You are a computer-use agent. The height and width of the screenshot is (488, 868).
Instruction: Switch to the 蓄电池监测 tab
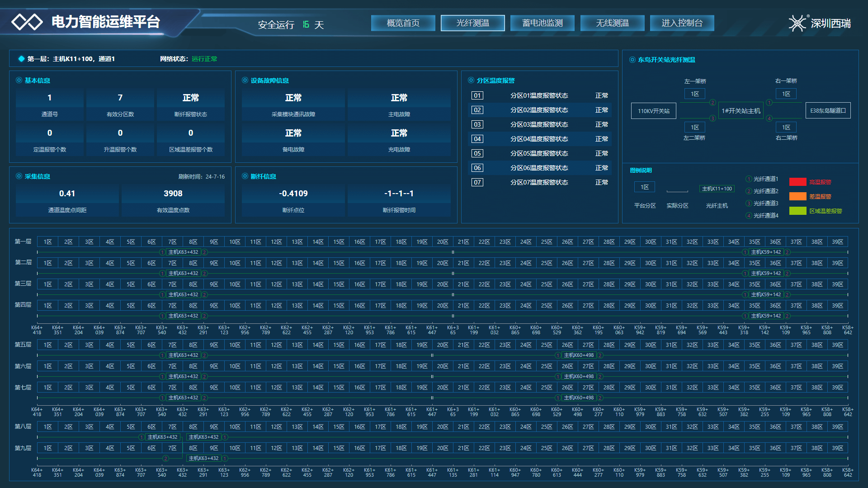point(542,23)
